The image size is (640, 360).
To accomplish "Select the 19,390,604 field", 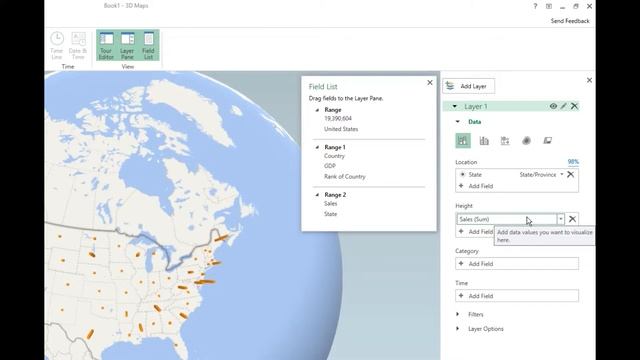I will (338, 118).
